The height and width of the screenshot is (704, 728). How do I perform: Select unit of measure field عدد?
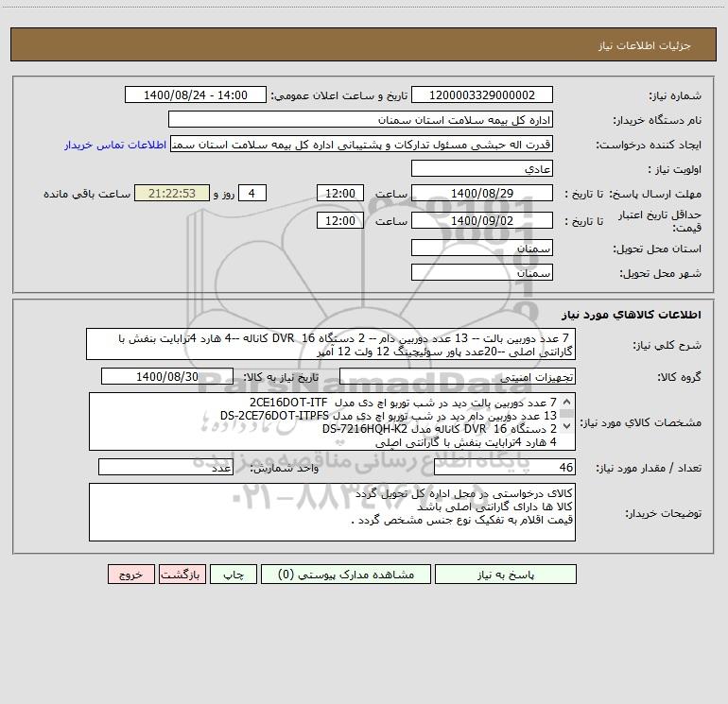click(165, 468)
